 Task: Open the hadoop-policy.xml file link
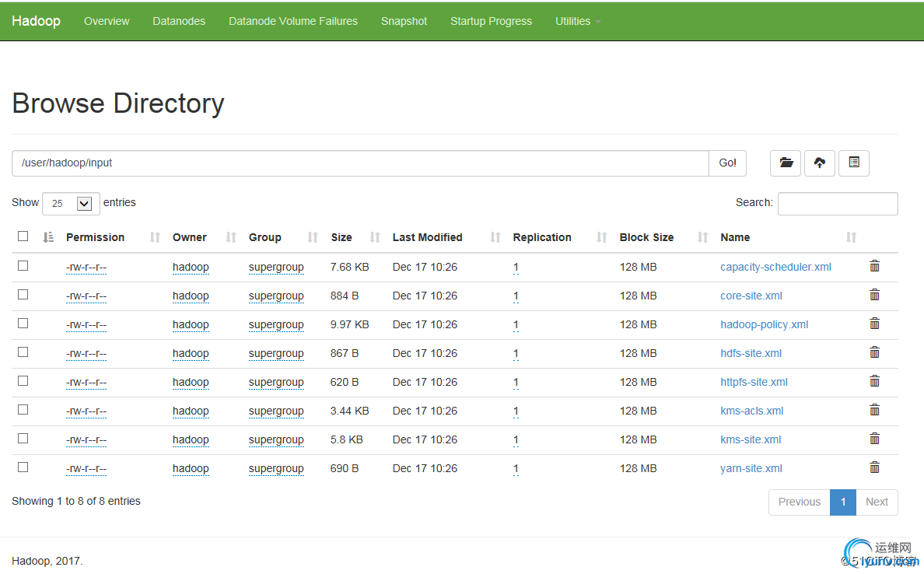pos(765,324)
